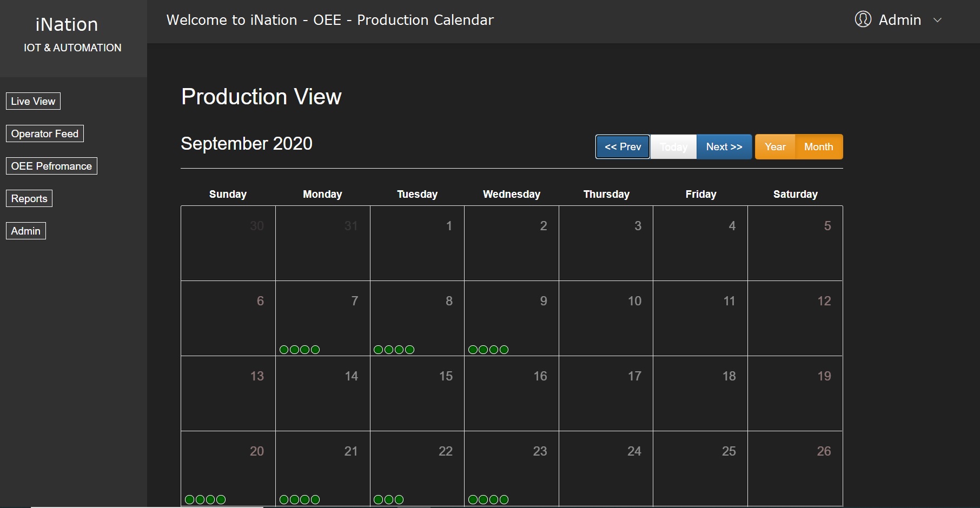Click the Admin user profile icon
The image size is (980, 508).
pyautogui.click(x=863, y=19)
